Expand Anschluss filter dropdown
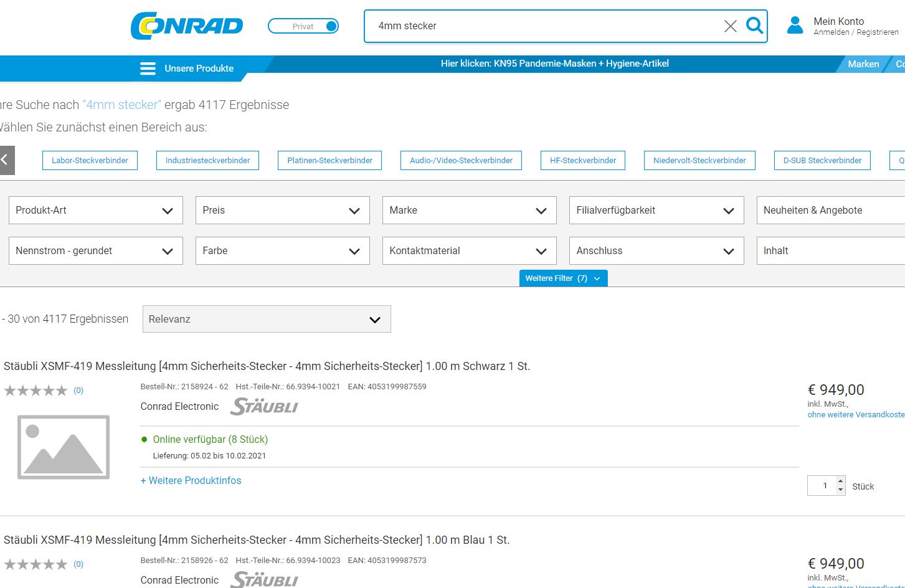905x588 pixels. click(x=656, y=251)
